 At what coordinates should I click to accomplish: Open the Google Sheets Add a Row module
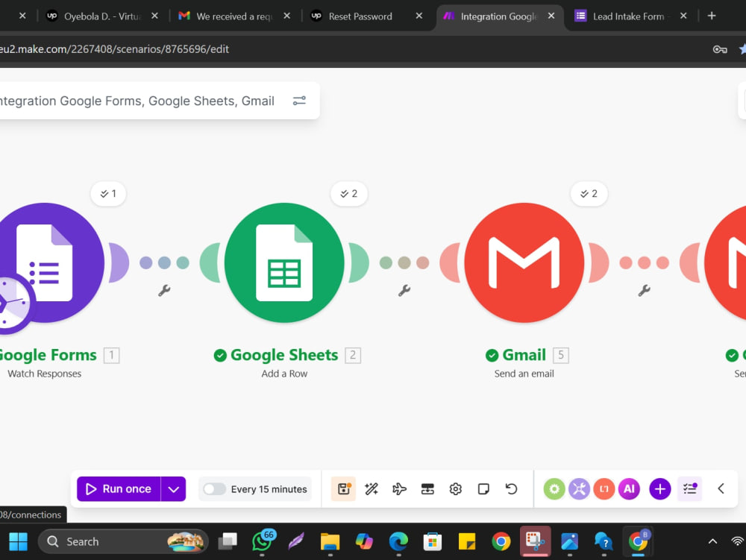pyautogui.click(x=284, y=262)
